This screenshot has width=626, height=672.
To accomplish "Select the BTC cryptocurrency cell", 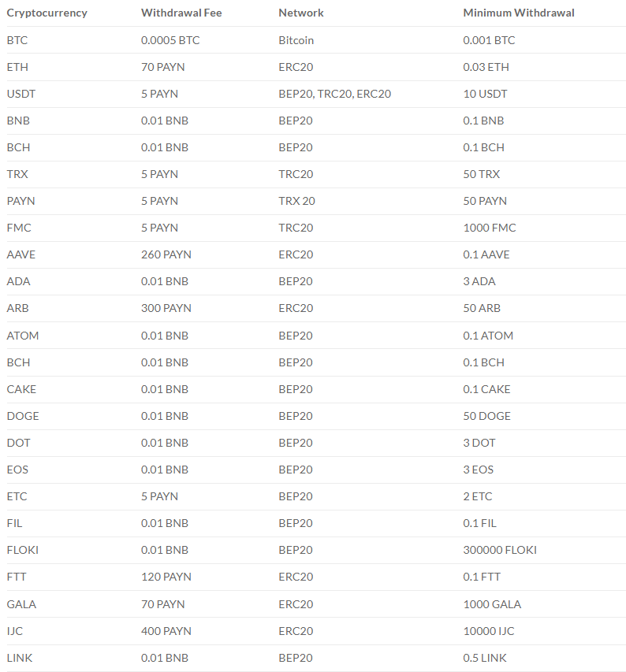I will [17, 40].
